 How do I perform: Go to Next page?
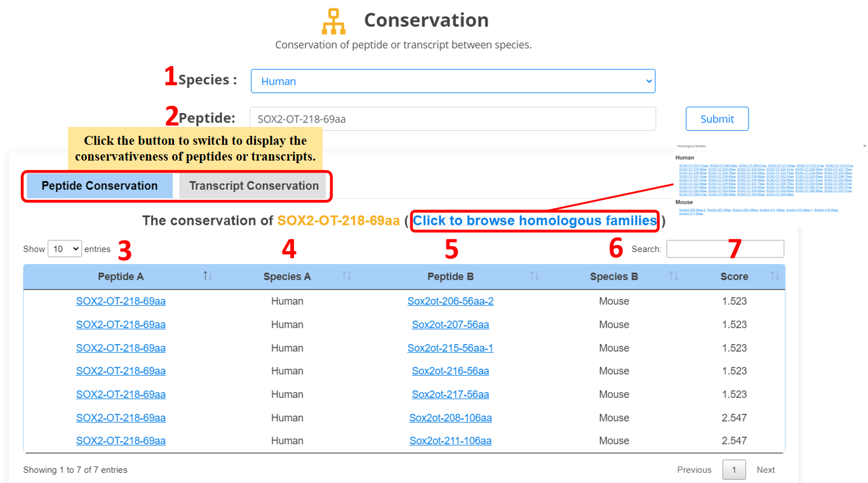[765, 470]
